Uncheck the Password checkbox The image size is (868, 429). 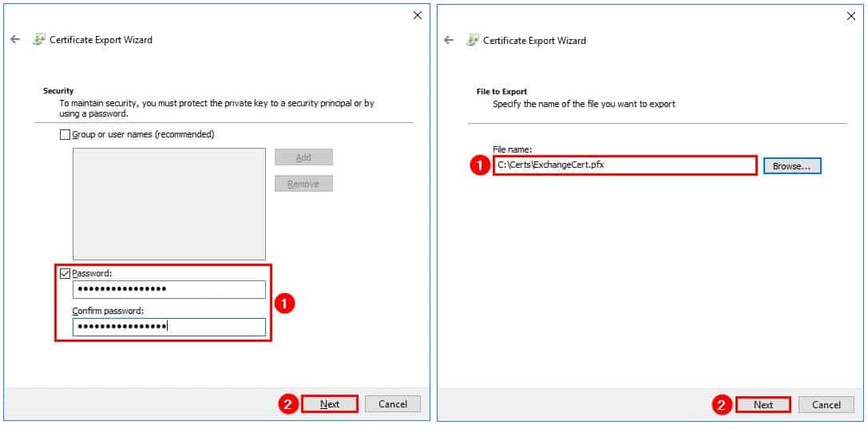tap(65, 273)
